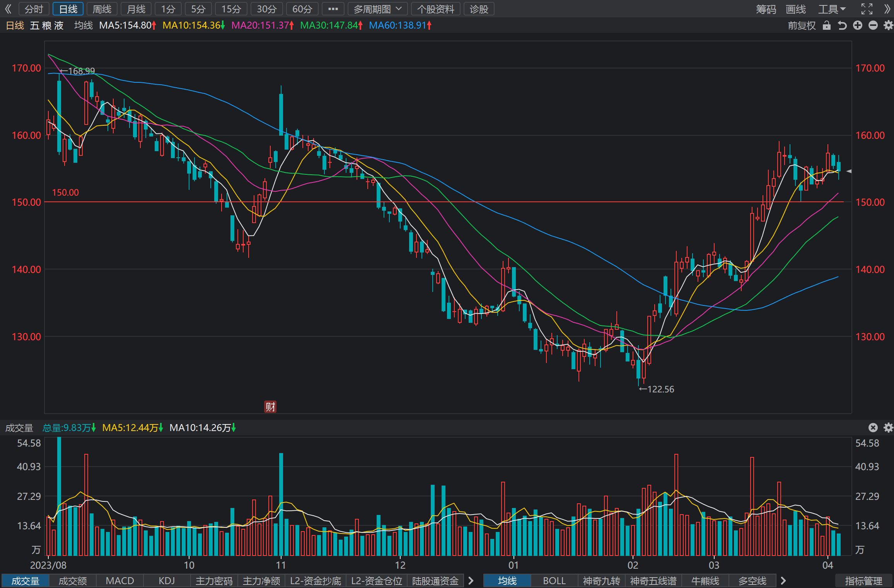Image resolution: width=894 pixels, height=588 pixels.
Task: Switch to 分时 intraday view
Action: click(x=34, y=9)
